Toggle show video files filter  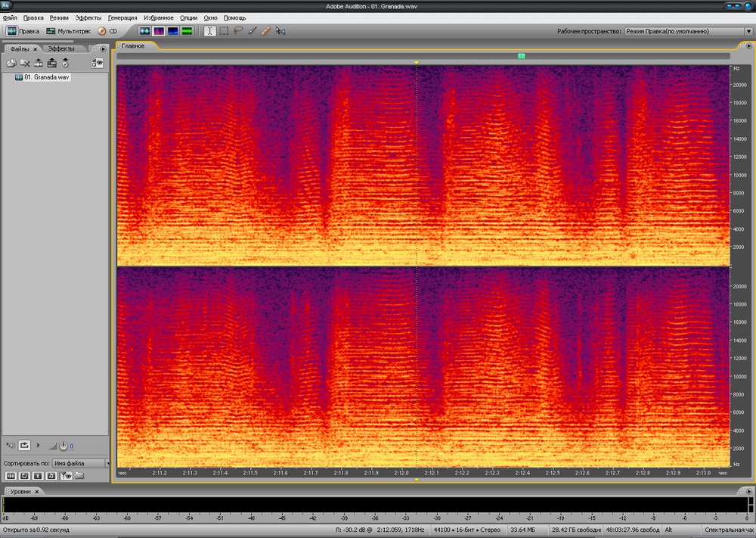[x=38, y=476]
